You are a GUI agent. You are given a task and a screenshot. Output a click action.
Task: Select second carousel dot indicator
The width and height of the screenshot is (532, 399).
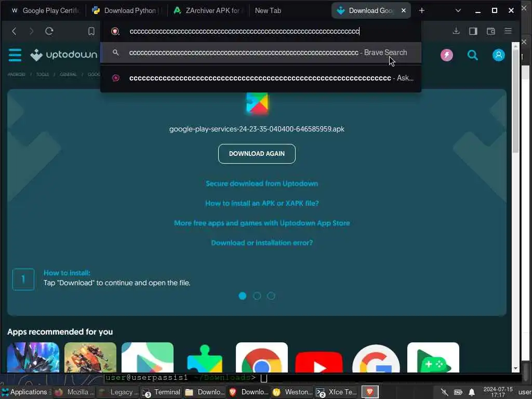click(x=257, y=296)
